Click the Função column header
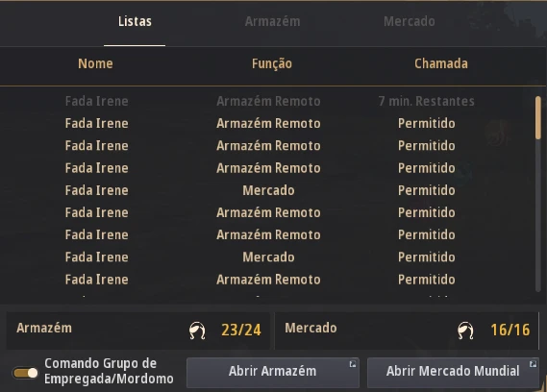Image resolution: width=547 pixels, height=392 pixels. coord(272,63)
